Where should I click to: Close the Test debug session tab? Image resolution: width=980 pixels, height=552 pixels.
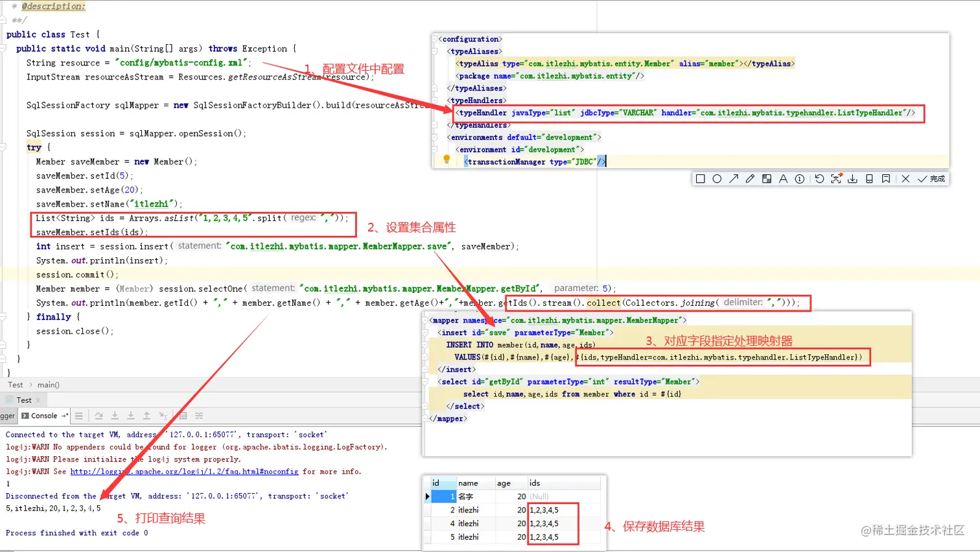pos(38,400)
